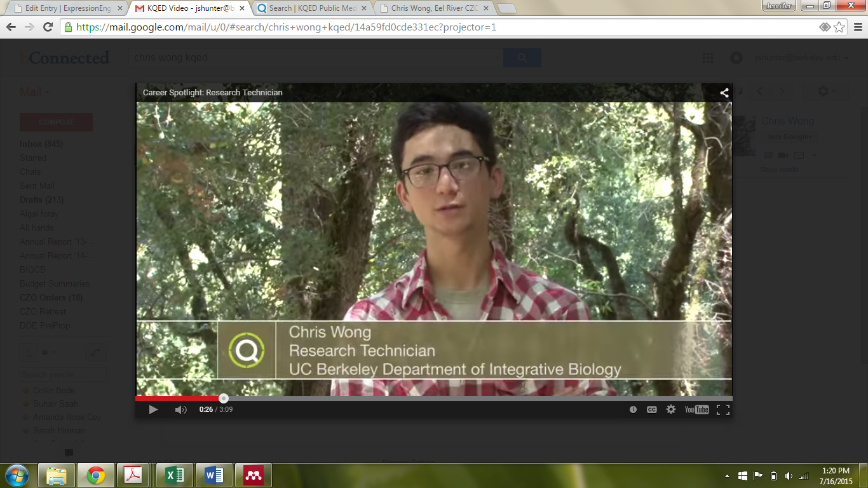Open the 'Career Spotlight: Research Technician' title link

click(212, 93)
